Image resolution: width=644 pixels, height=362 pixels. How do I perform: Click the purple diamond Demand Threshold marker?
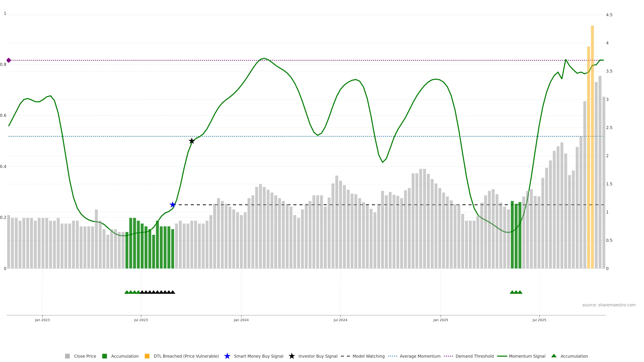click(x=9, y=60)
